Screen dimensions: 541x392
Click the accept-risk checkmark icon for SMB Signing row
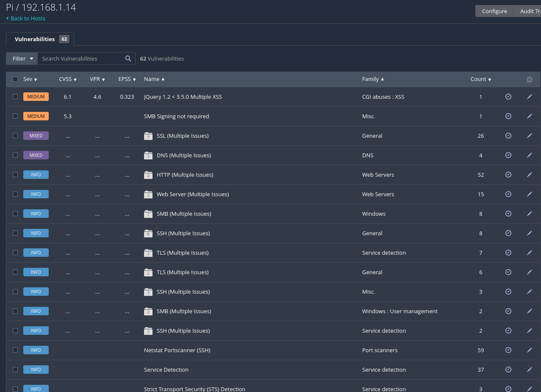pyautogui.click(x=508, y=116)
